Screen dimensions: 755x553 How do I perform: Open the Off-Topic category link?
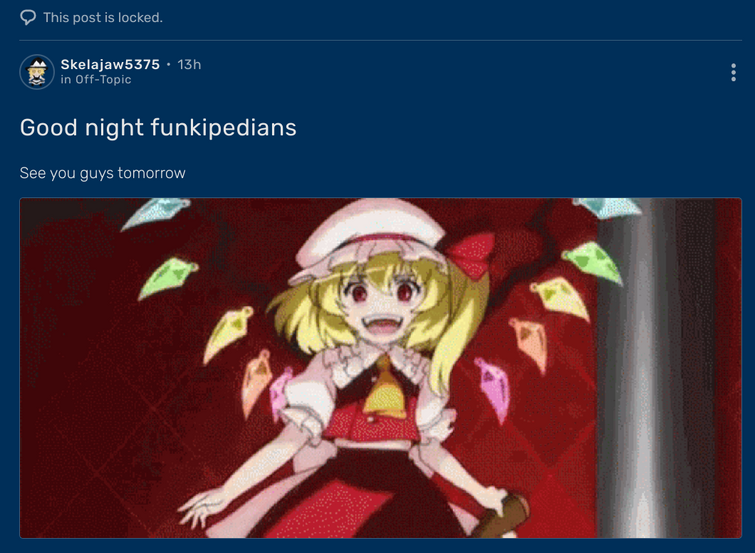pos(103,79)
